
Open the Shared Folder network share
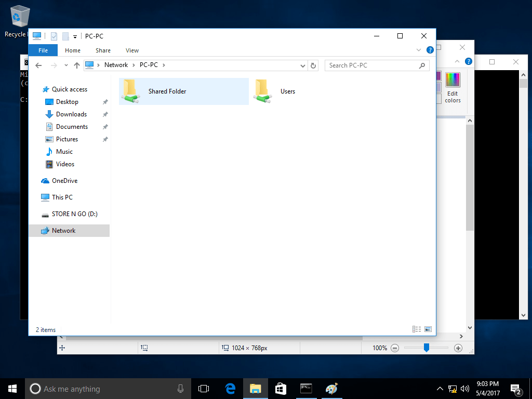coord(183,91)
